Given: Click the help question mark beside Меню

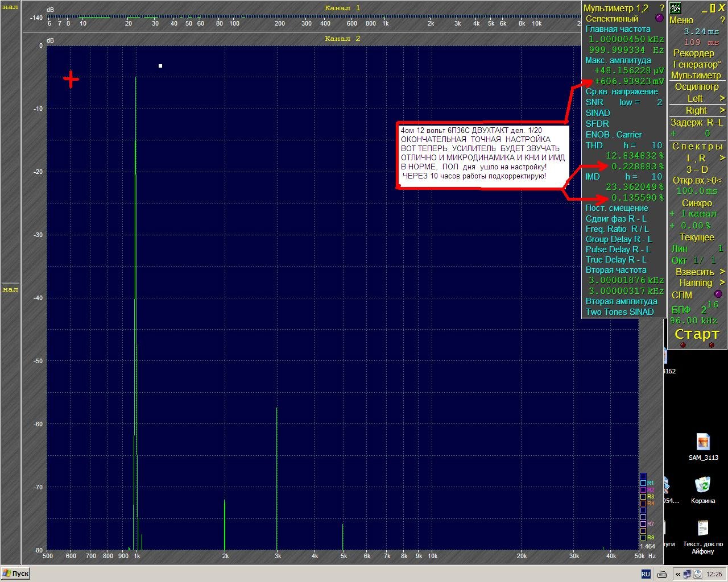Looking at the screenshot, I should 722,20.
